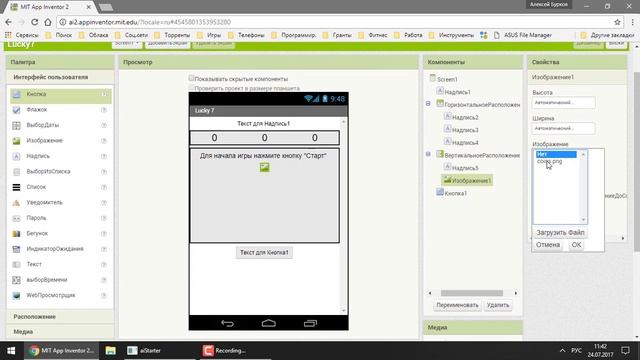Click Отмена in image picker
The width and height of the screenshot is (640, 360).
[x=548, y=245]
